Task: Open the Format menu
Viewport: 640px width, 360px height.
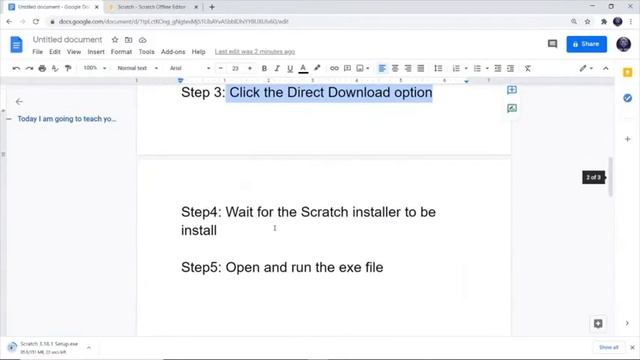Action: [121, 52]
